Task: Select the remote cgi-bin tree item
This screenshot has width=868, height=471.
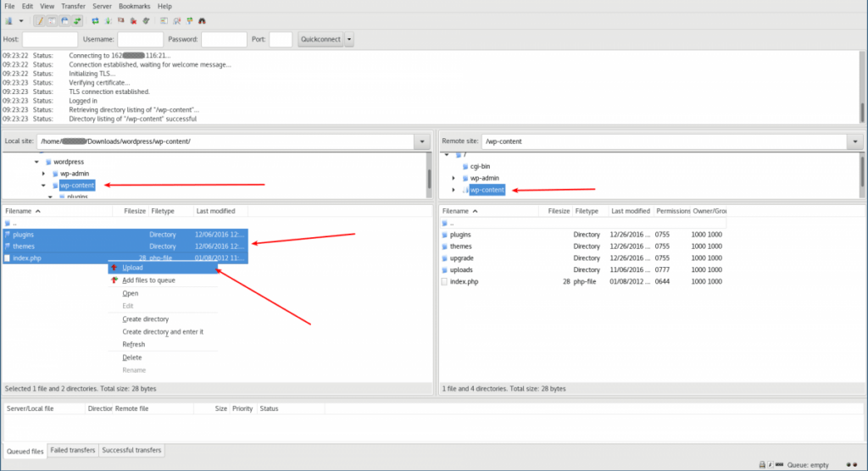Action: click(x=480, y=167)
